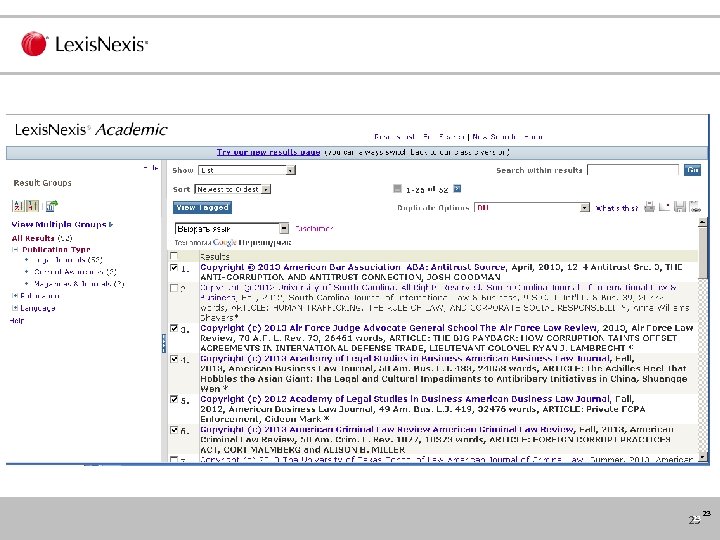The width and height of the screenshot is (720, 540).
Task: Open View Multiple Groups link
Action: [x=62, y=225]
